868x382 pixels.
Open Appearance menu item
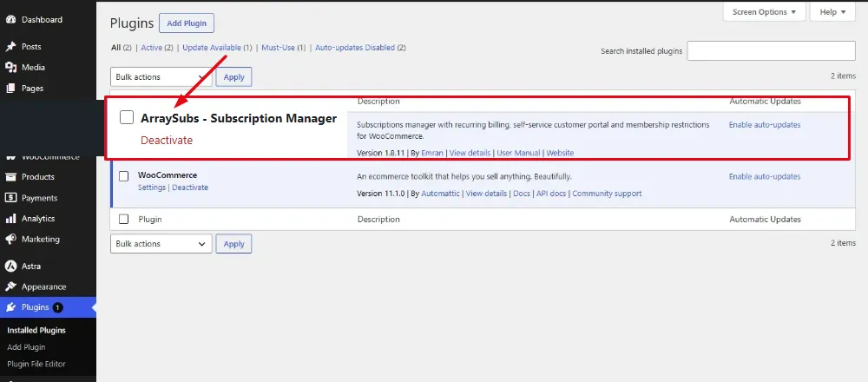pyautogui.click(x=43, y=286)
